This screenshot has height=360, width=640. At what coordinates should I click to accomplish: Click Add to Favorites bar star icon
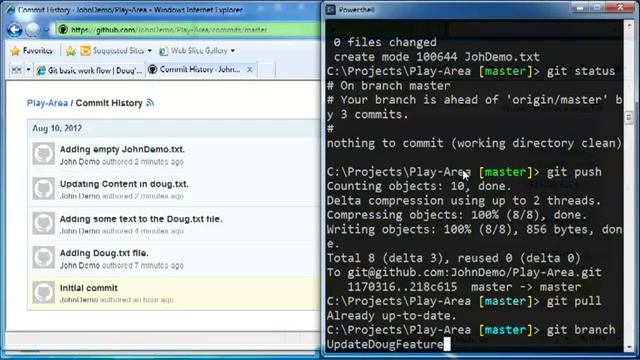tap(71, 51)
